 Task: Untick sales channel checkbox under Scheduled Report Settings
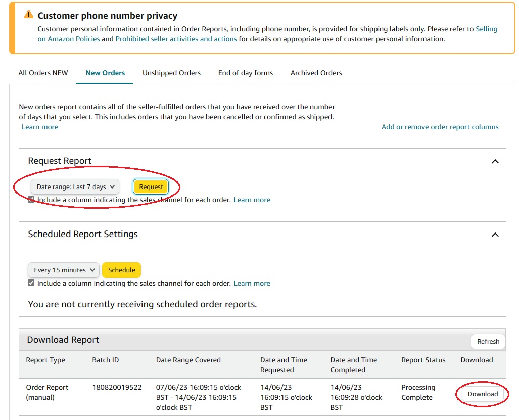tap(31, 283)
